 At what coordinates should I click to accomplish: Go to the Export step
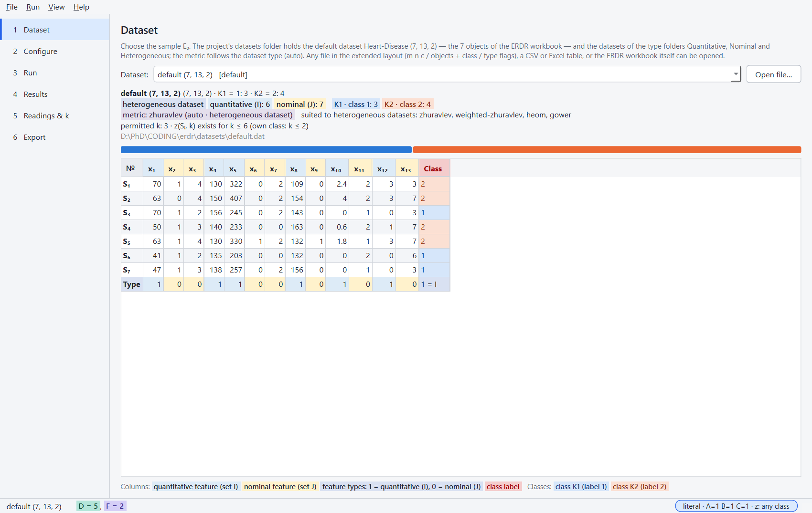point(55,137)
